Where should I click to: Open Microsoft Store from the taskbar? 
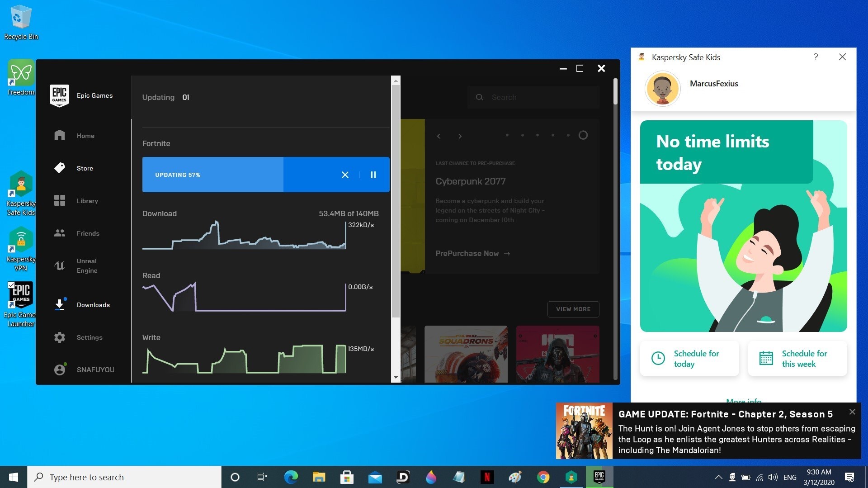click(x=347, y=477)
